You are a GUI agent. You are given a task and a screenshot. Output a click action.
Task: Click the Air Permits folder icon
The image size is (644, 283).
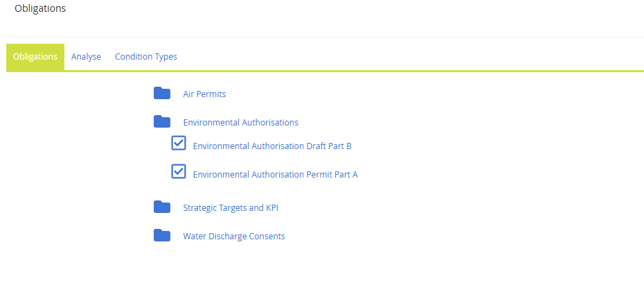162,93
